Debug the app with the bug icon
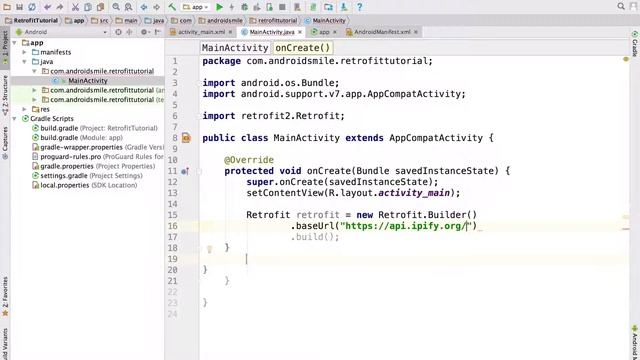The image size is (640, 360). (244, 7)
